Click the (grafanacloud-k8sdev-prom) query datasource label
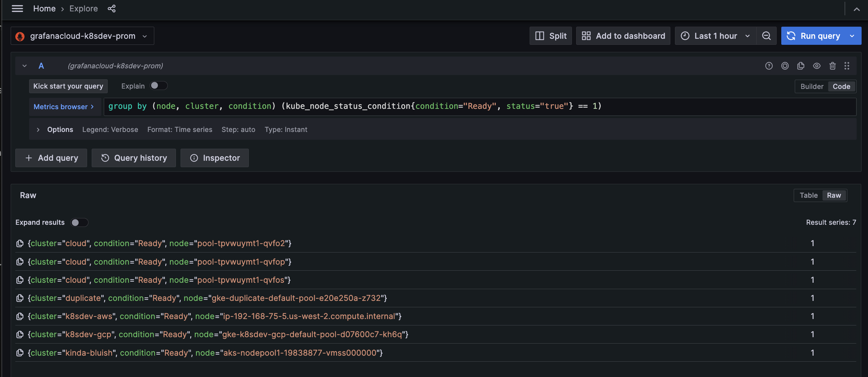868x377 pixels. (x=116, y=66)
